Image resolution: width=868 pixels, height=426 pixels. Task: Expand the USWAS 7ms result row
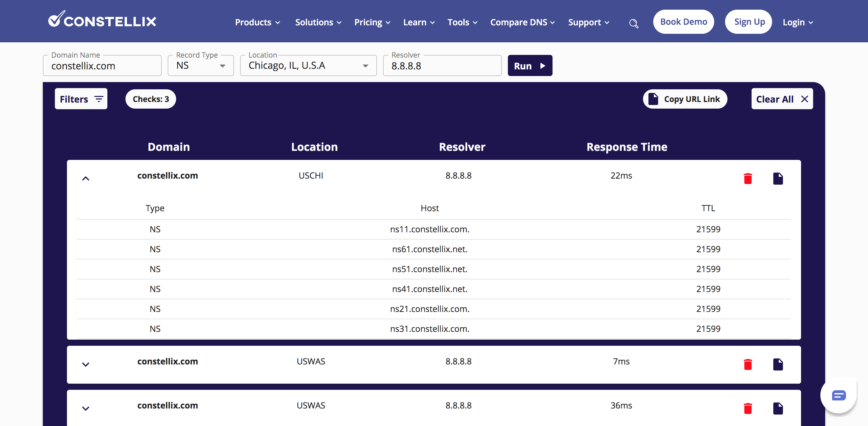tap(86, 364)
